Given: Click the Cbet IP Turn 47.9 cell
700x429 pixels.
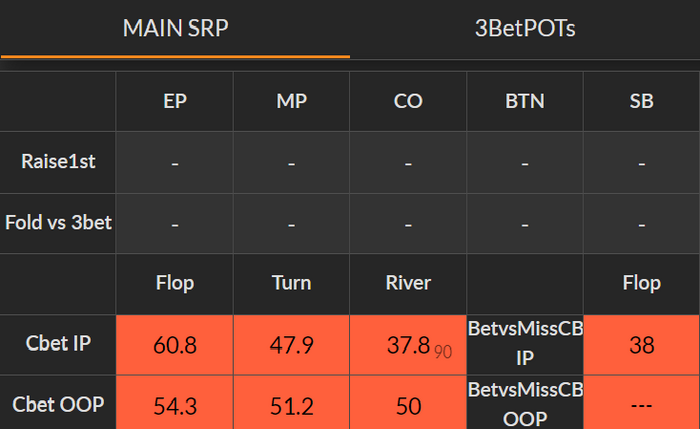Looking at the screenshot, I should pyautogui.click(x=291, y=345).
